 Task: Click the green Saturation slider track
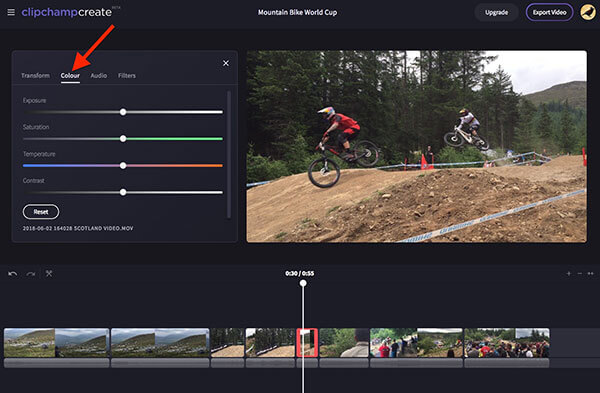(x=174, y=139)
